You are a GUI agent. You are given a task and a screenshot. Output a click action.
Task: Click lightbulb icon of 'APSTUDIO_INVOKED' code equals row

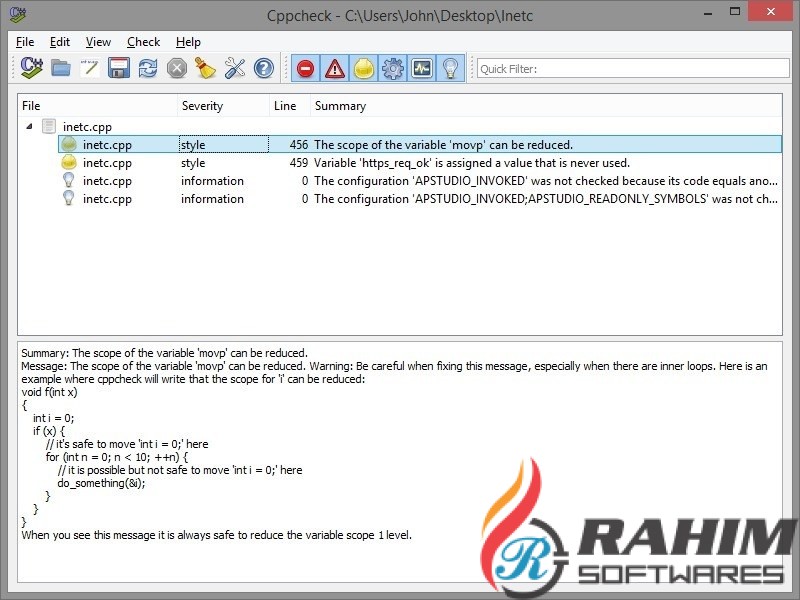point(69,180)
